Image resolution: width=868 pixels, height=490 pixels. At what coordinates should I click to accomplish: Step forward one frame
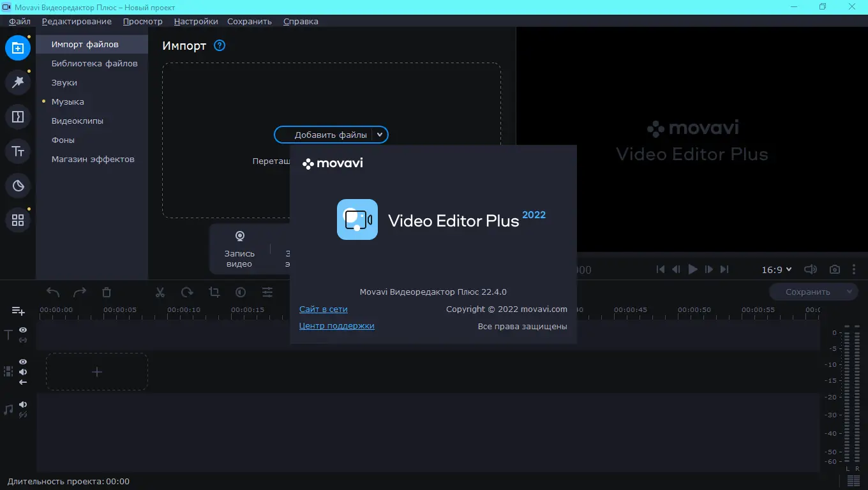click(x=708, y=269)
